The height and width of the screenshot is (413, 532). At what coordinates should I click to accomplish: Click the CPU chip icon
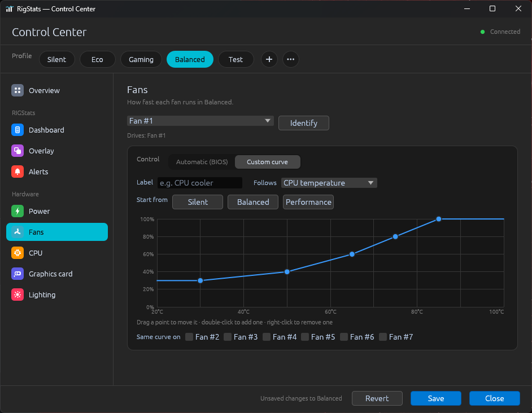(18, 253)
